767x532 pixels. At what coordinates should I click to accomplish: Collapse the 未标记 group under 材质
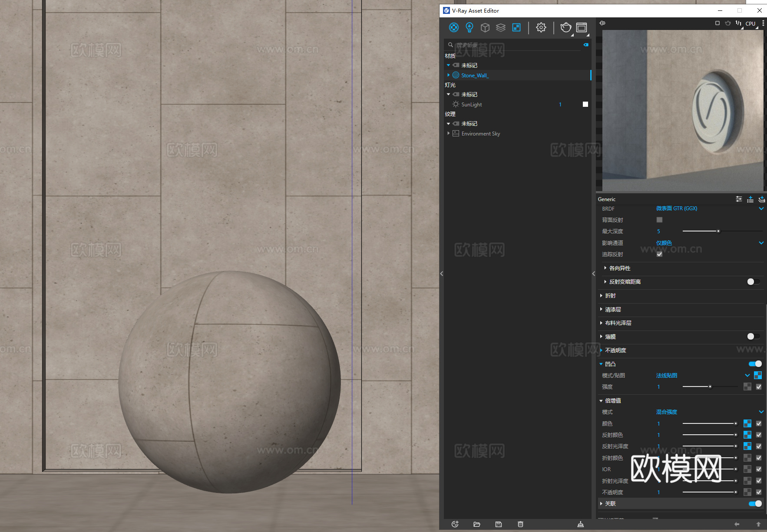[x=448, y=65]
